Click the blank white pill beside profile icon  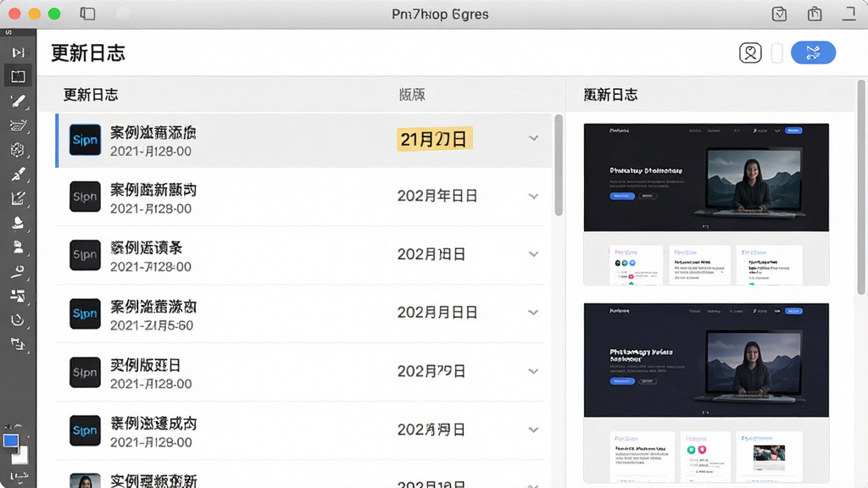pos(776,53)
